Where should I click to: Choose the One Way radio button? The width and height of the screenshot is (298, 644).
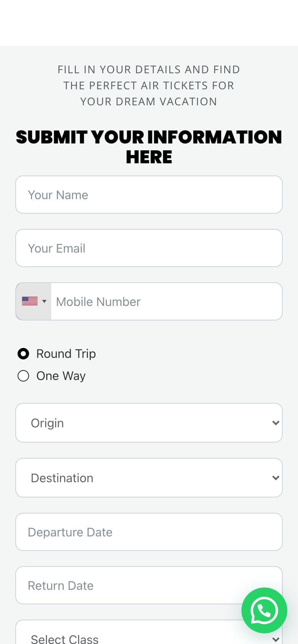tap(23, 376)
